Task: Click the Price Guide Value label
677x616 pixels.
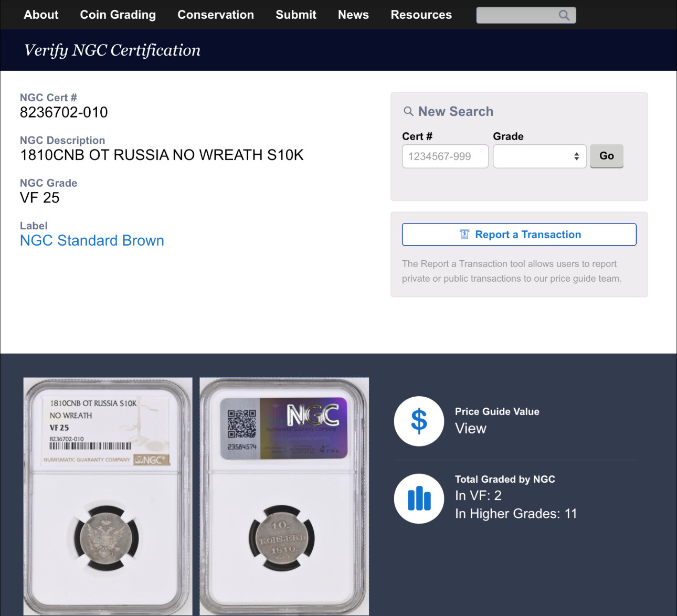Action: point(497,411)
